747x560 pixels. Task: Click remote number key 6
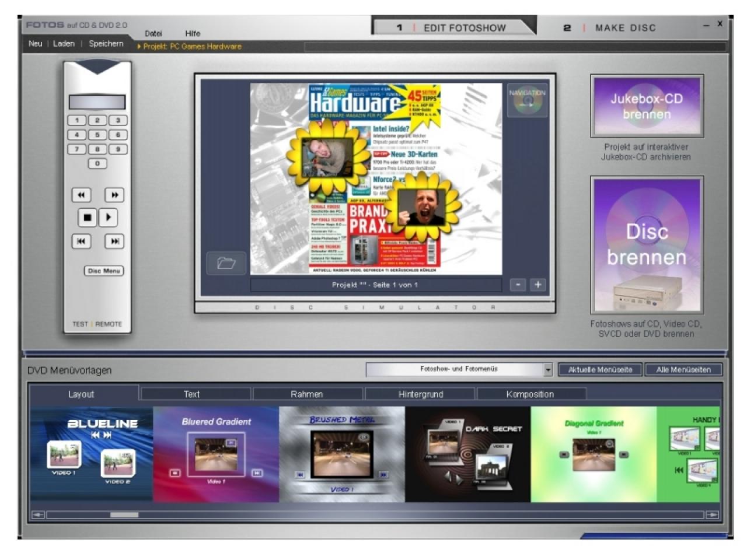(118, 135)
